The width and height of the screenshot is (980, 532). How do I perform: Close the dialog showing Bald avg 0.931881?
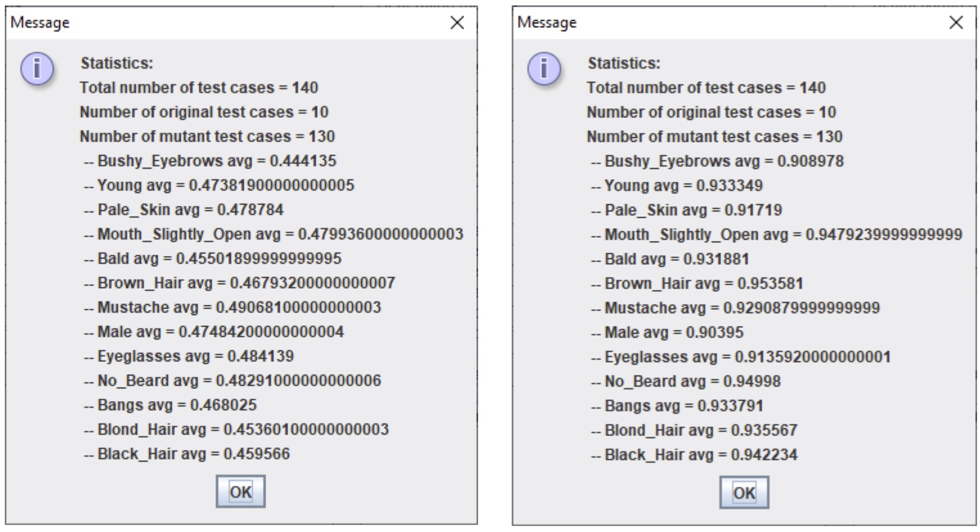coord(956,22)
